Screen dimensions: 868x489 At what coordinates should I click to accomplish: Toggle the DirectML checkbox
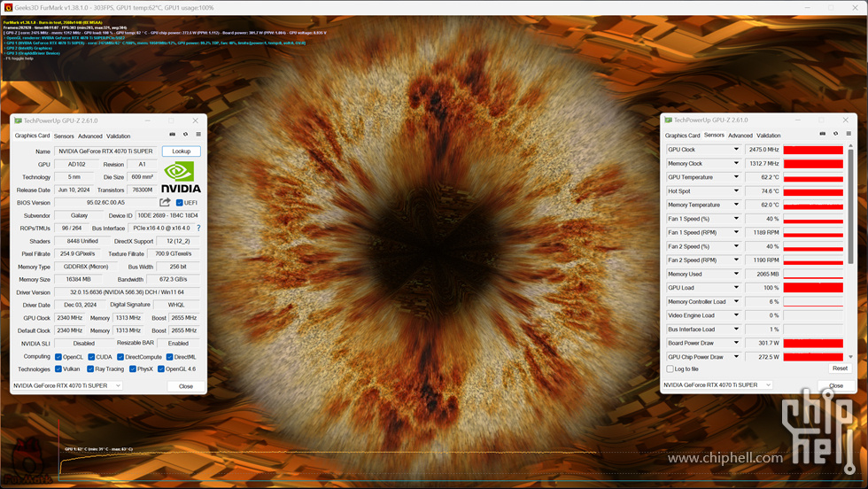tap(169, 357)
